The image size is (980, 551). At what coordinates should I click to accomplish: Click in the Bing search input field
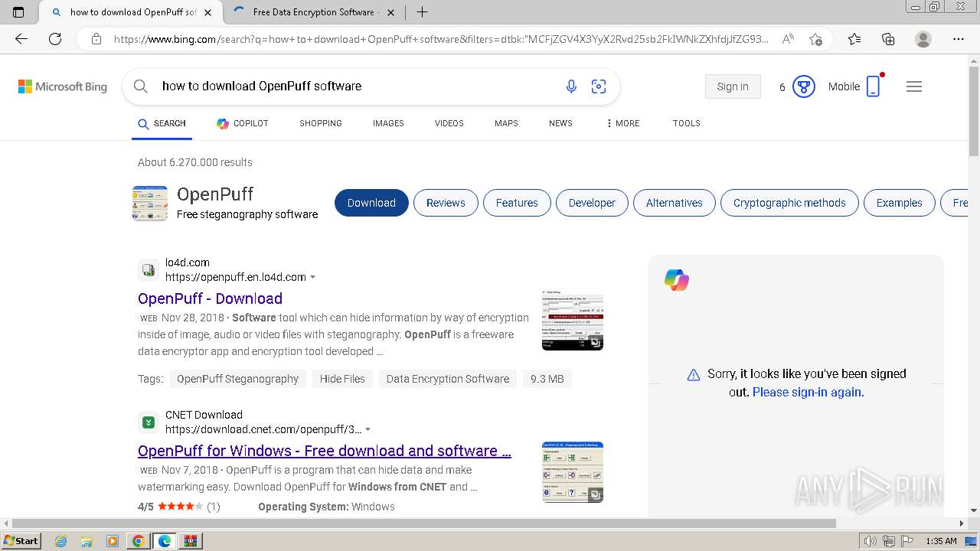pyautogui.click(x=356, y=86)
